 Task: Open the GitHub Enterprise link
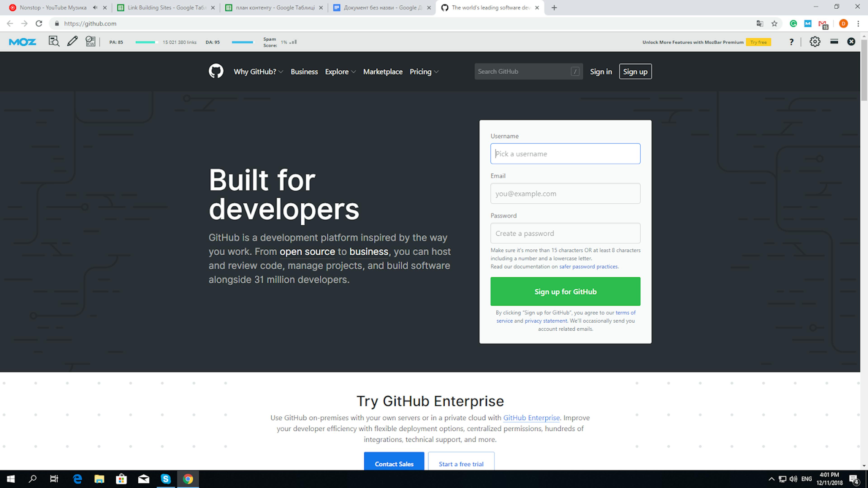(531, 418)
